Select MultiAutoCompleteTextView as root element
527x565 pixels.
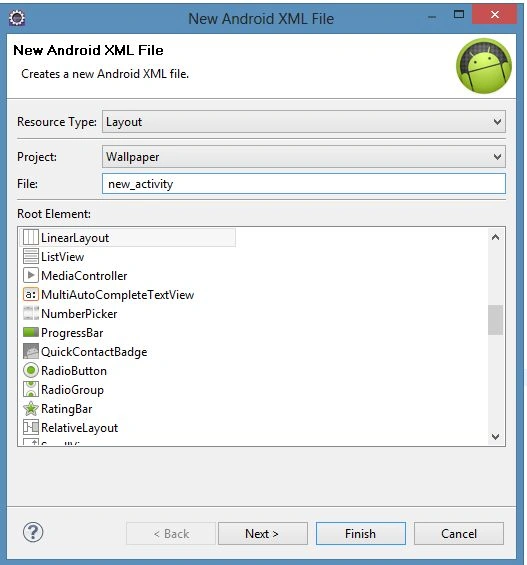(x=117, y=295)
